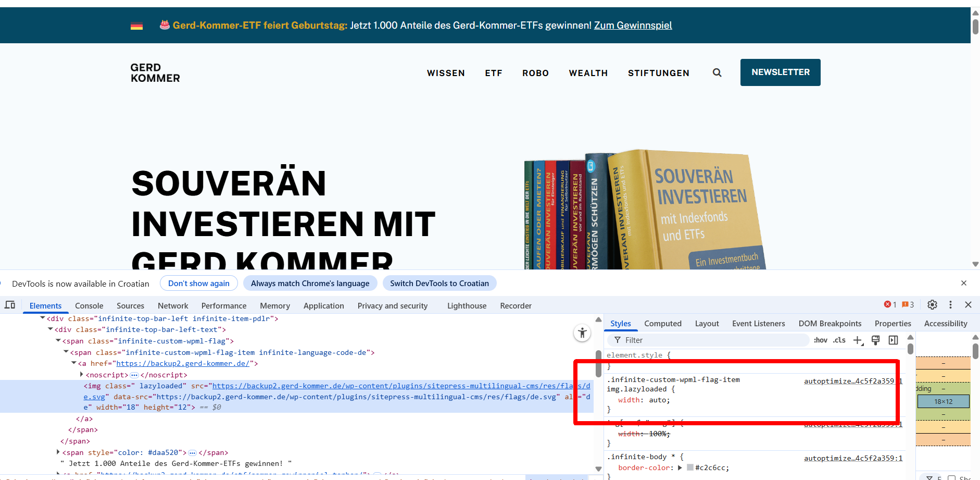Click the noscript ellipsis expander
Viewport: 980px width, 480px height.
click(134, 375)
